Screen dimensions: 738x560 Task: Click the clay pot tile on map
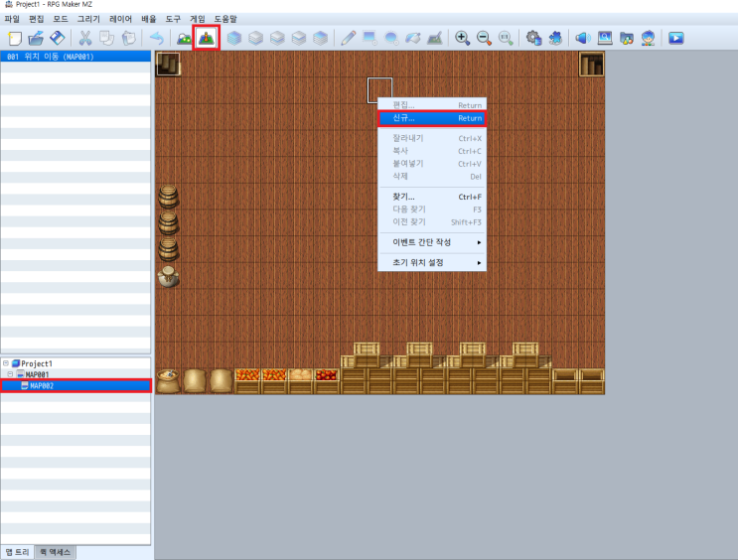(168, 276)
